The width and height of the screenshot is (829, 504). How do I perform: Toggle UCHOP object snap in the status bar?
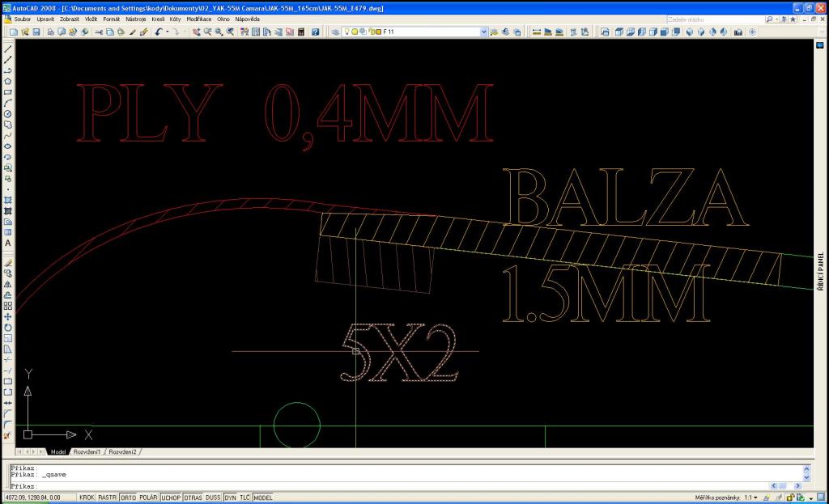click(171, 498)
